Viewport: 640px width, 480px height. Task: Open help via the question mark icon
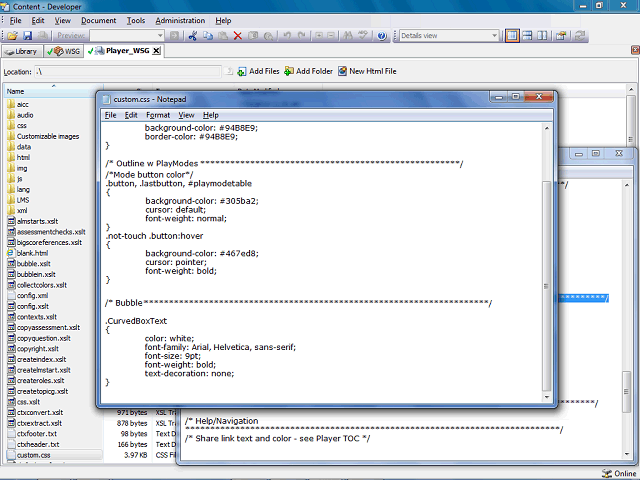pos(382,36)
